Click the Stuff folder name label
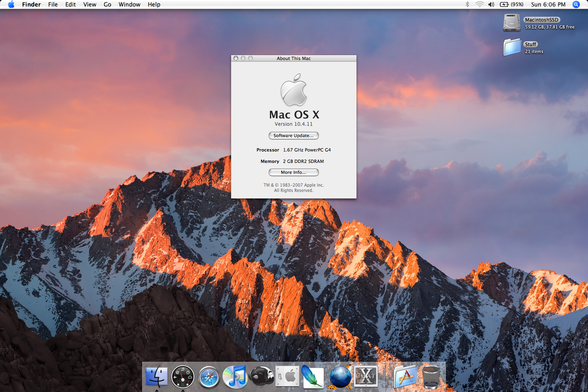This screenshot has height=392, width=588. [x=530, y=44]
